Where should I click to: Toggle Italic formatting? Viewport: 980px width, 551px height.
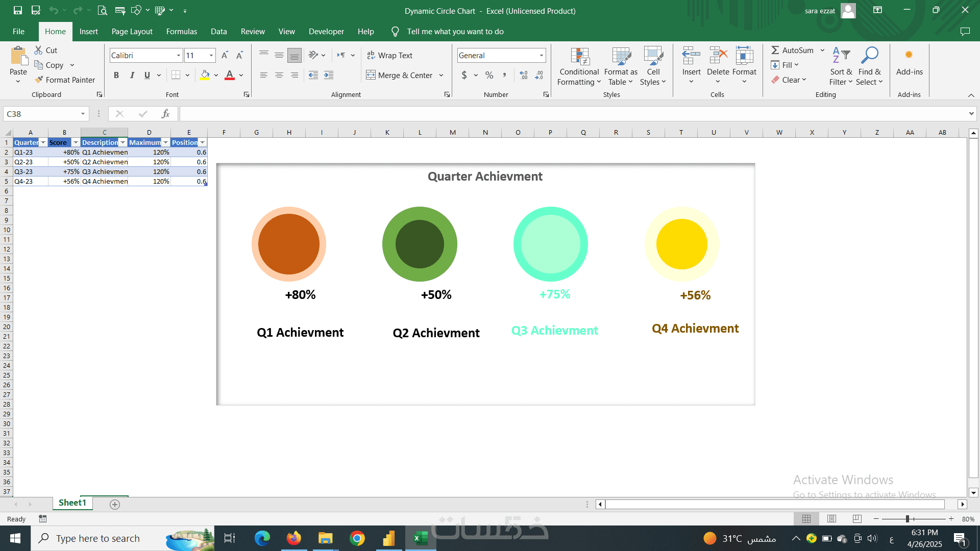[132, 76]
